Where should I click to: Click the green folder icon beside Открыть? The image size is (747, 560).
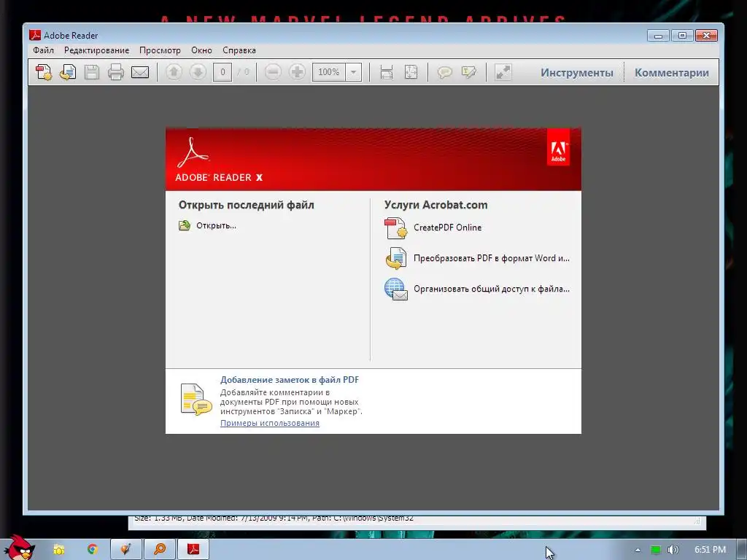(x=185, y=225)
